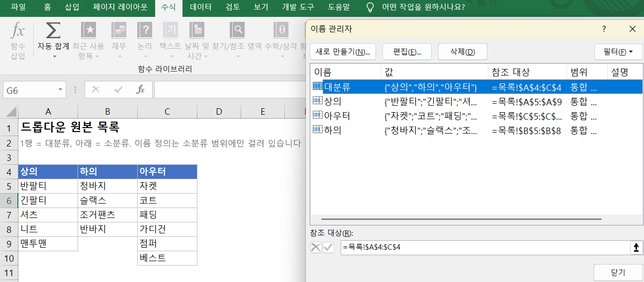
Task: Switch to the Page Layout (페이지 레이아웃) tab
Action: 120,7
